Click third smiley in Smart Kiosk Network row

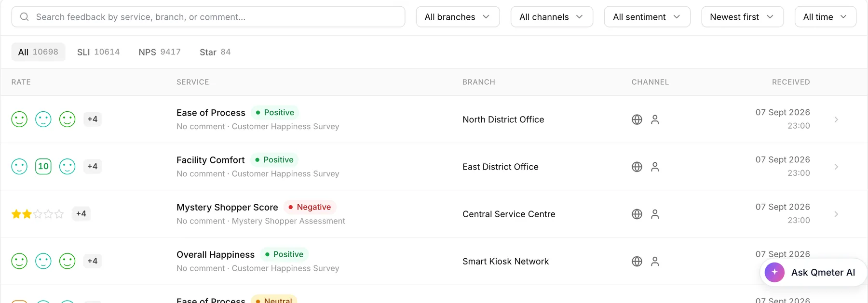tap(67, 261)
